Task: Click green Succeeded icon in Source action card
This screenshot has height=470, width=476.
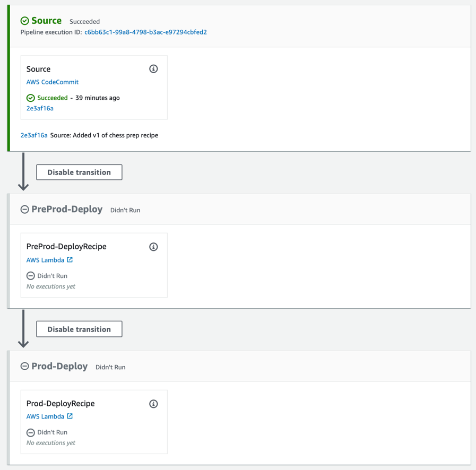Action: pyautogui.click(x=31, y=98)
